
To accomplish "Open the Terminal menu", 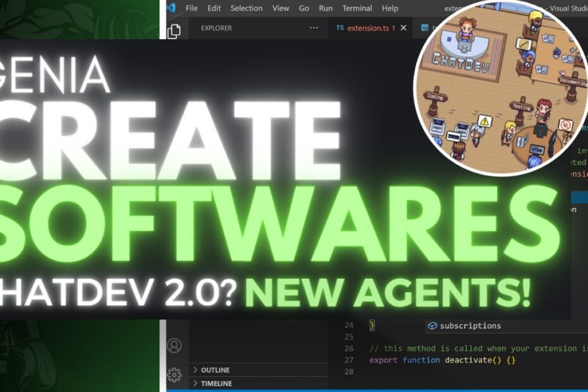I will pyautogui.click(x=357, y=8).
